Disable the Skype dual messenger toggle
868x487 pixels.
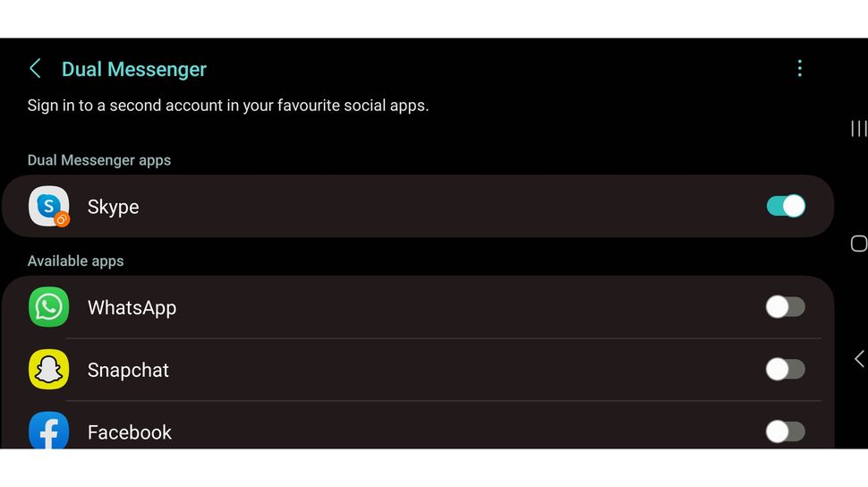click(786, 207)
